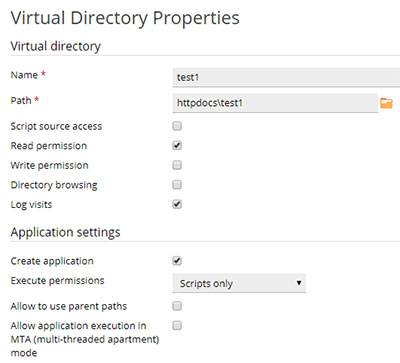
Task: Enable MTA mode application execution checkbox
Action: coord(177,326)
